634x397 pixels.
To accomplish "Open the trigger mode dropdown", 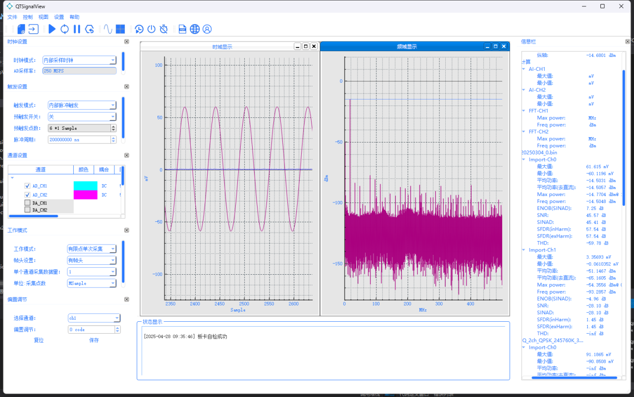I will [x=82, y=105].
